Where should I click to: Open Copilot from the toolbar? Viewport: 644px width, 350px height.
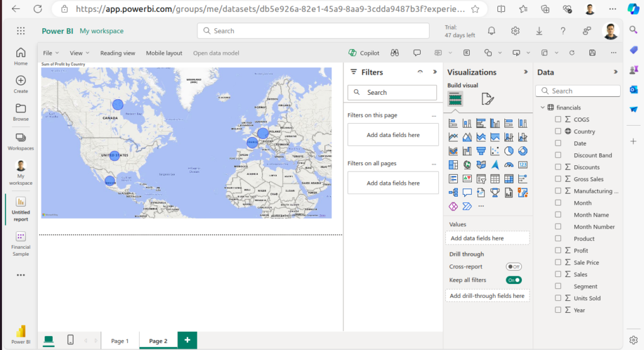[x=364, y=53]
